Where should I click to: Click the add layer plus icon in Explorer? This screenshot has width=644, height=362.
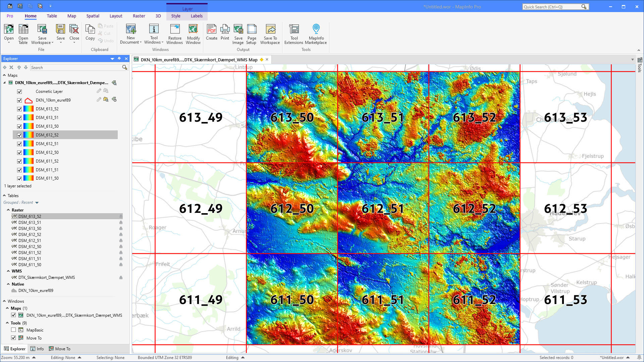point(5,67)
